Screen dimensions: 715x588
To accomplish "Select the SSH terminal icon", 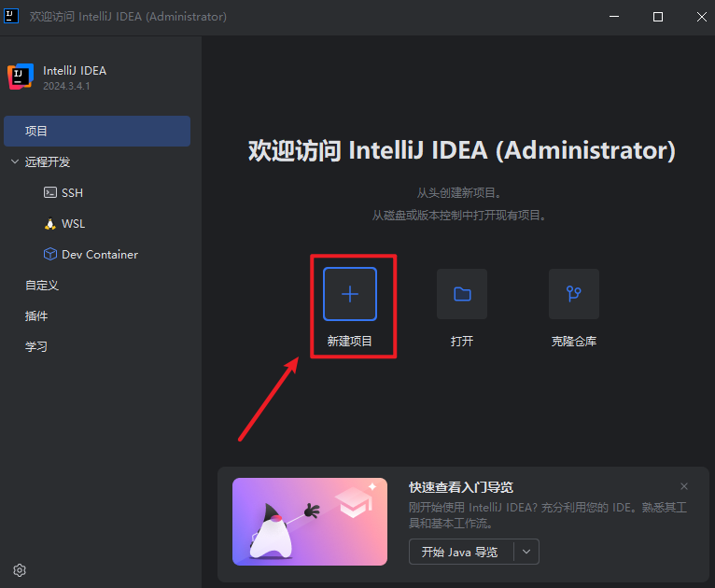I will click(50, 193).
